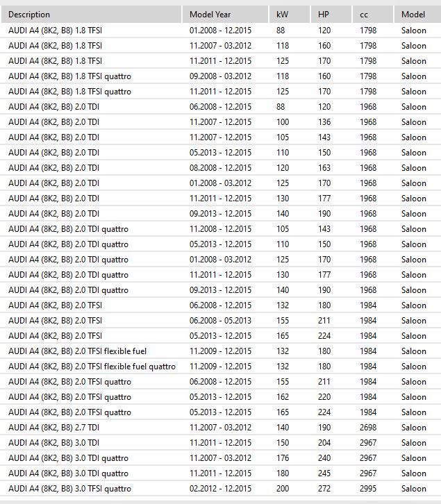Viewport: 441px width, 504px height.
Task: Click the kW column header
Action: pos(290,15)
